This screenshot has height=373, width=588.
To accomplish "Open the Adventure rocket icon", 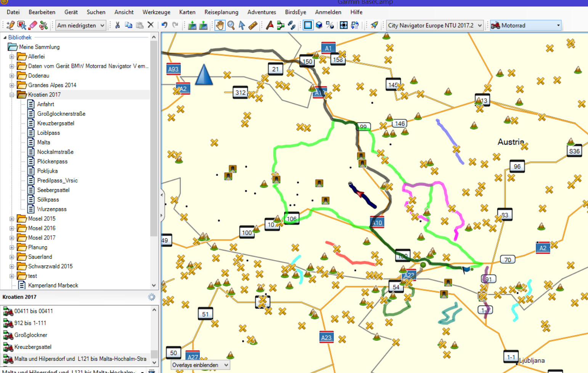I will coord(374,26).
